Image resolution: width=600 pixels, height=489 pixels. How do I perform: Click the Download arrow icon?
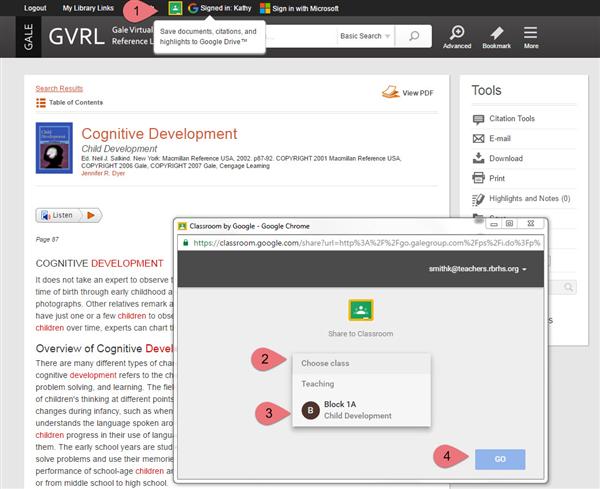coord(478,158)
